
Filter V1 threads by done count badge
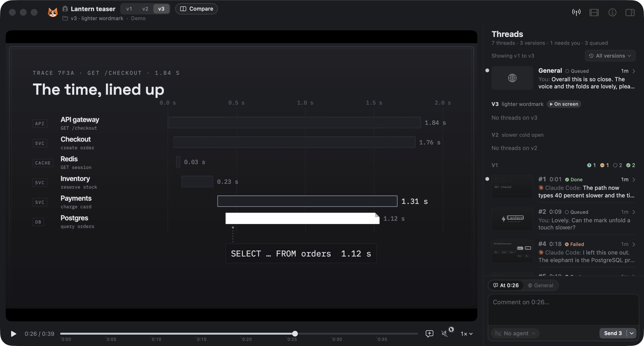point(630,165)
